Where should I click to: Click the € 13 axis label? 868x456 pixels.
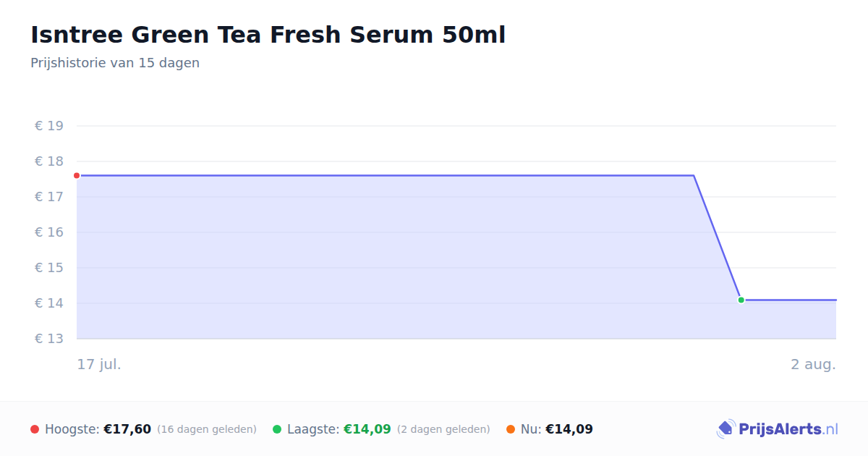[x=49, y=339]
